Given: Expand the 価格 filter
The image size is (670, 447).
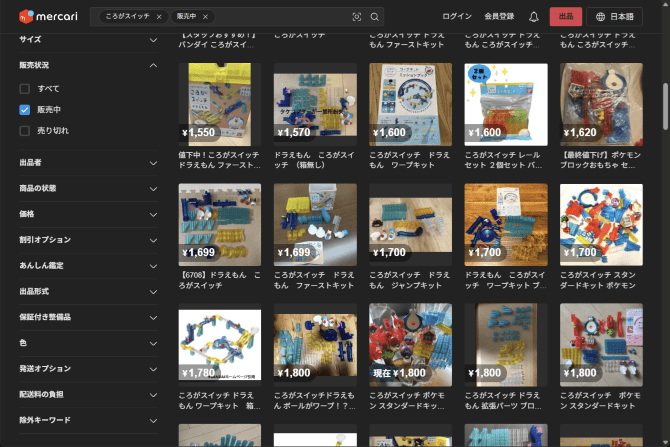Looking at the screenshot, I should point(88,214).
